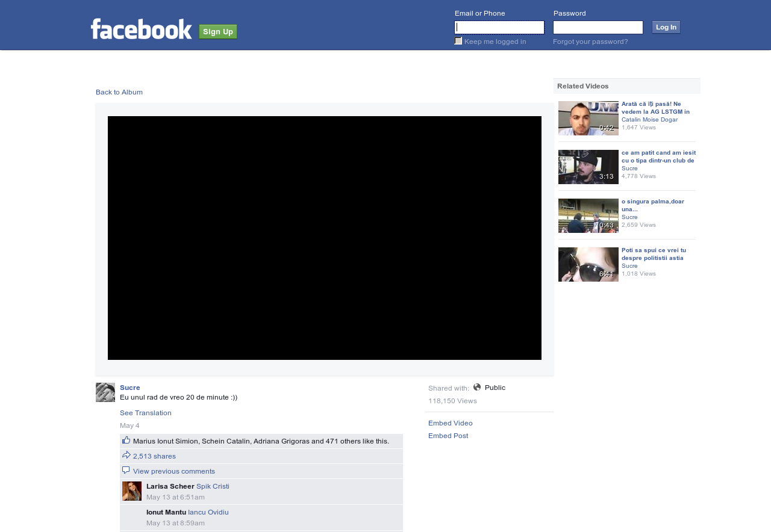
Task: Open the 6:41 related video thumbnail
Action: pos(588,264)
